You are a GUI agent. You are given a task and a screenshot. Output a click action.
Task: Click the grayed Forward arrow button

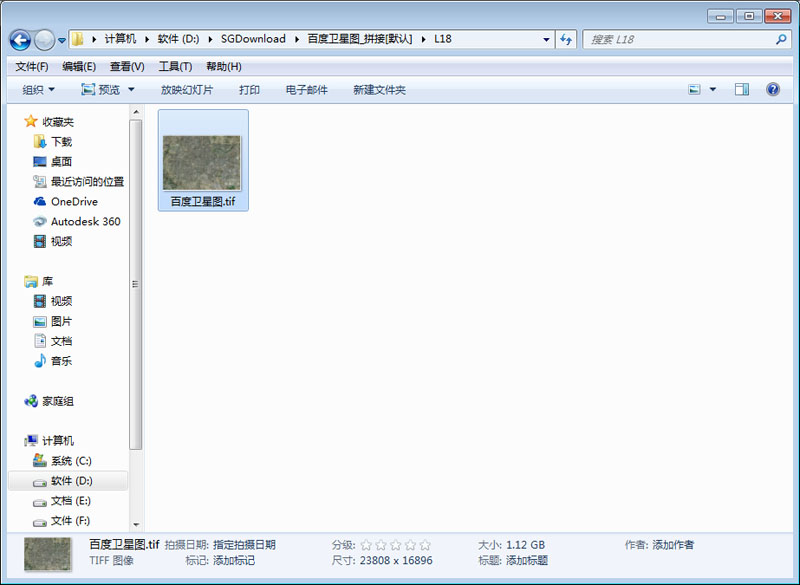point(44,40)
